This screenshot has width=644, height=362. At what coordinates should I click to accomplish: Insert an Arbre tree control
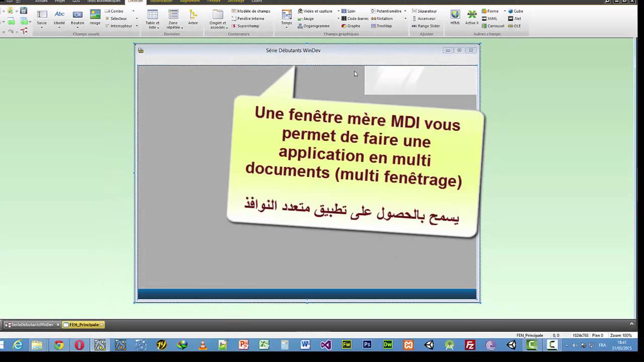coord(193,17)
